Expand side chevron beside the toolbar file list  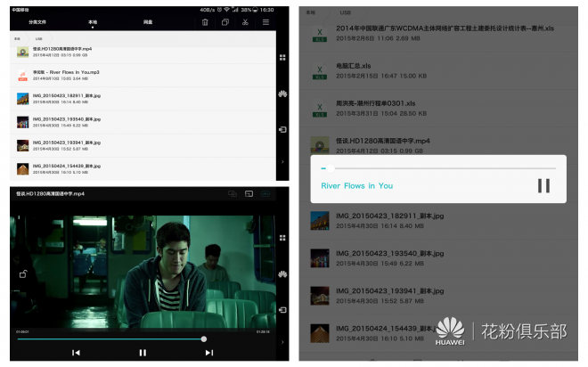(282, 162)
